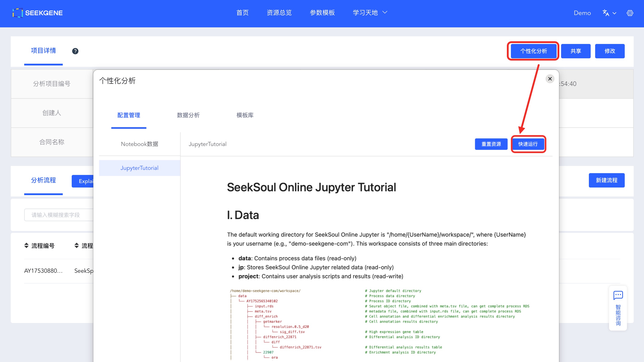Click the fuzzy search input field

click(x=59, y=215)
